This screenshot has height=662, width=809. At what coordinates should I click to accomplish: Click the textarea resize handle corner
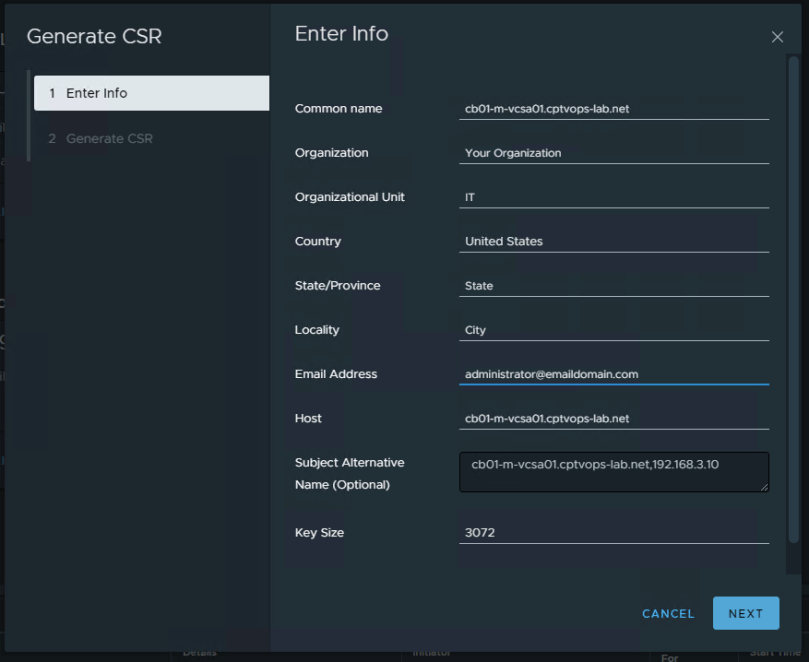[x=764, y=487]
